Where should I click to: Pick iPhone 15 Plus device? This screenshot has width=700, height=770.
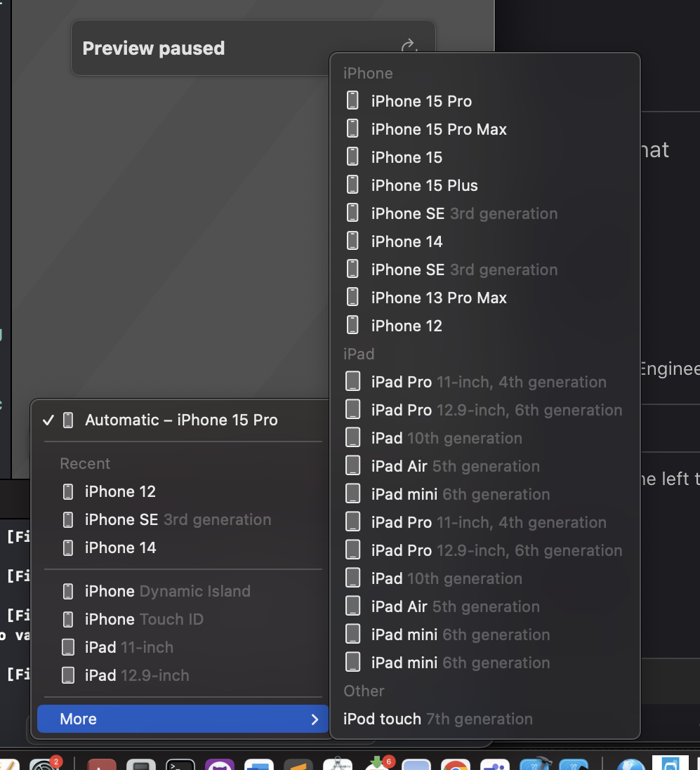(x=485, y=185)
